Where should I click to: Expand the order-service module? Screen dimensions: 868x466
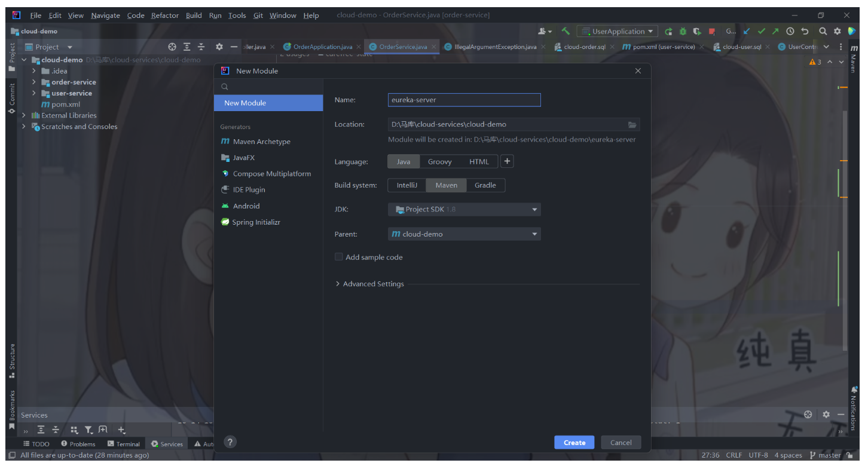34,82
